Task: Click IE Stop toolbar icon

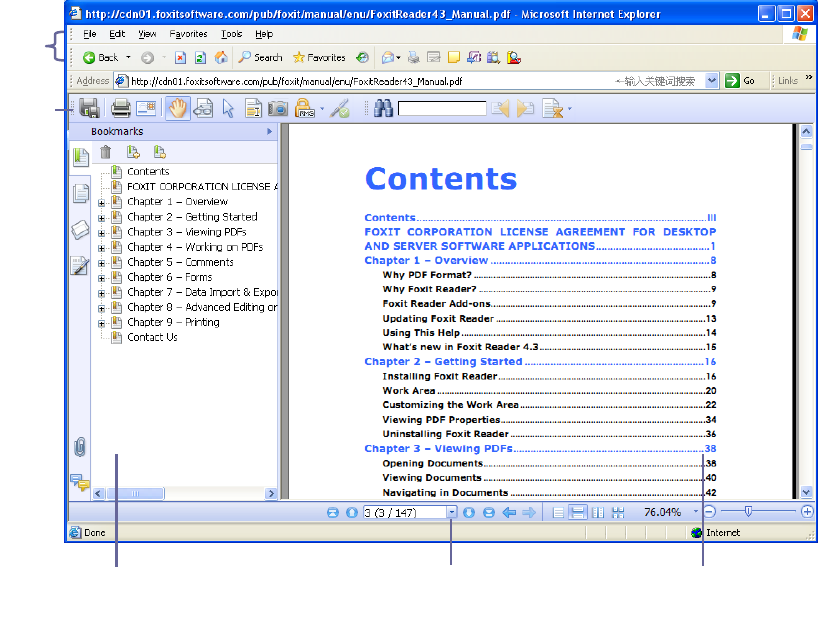Action: click(180, 57)
